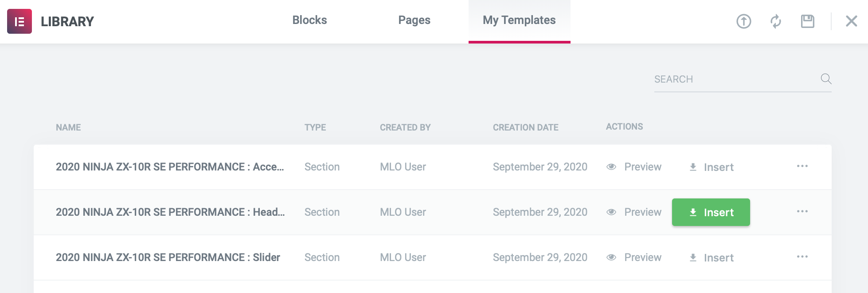Click into the Search templates field

[x=734, y=79]
